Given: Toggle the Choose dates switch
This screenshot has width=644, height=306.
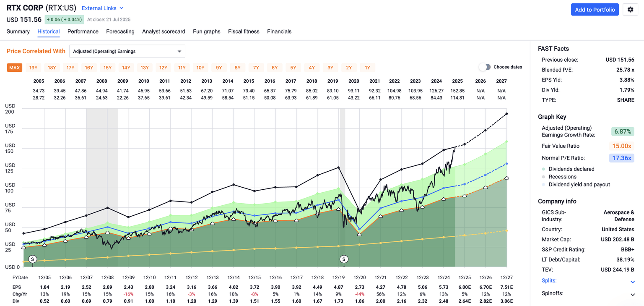Looking at the screenshot, I should point(485,67).
